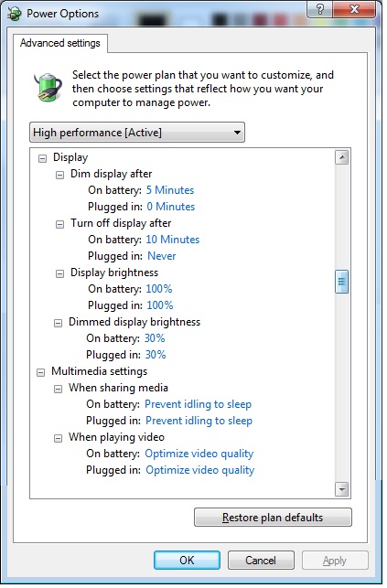The width and height of the screenshot is (387, 588).
Task: Click the 5 Minutes dim display battery value
Action: [170, 190]
